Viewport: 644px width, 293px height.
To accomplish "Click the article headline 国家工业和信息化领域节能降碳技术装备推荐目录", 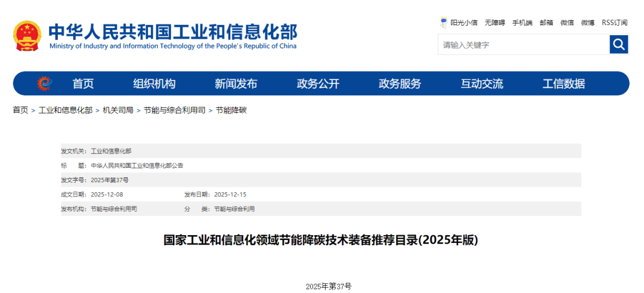I will click(321, 240).
